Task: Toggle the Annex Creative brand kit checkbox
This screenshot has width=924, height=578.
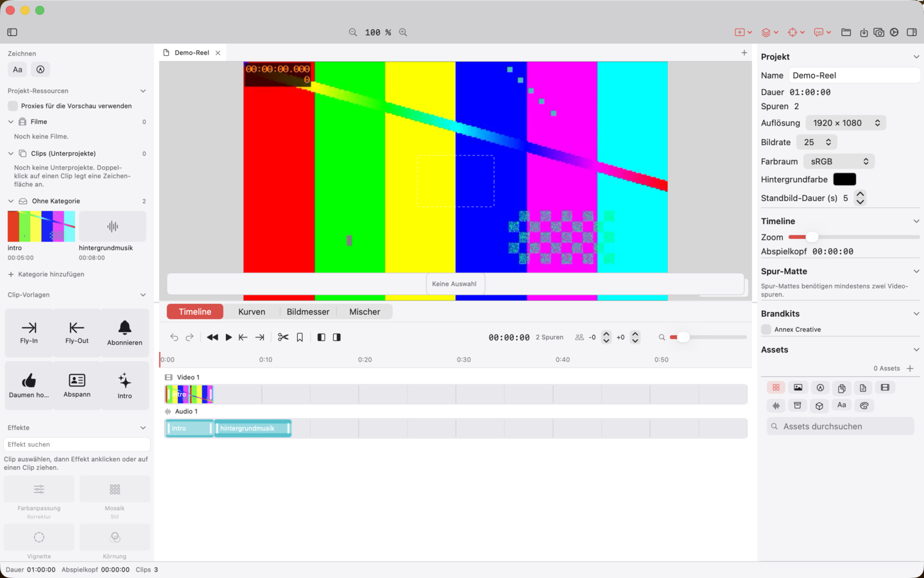Action: (766, 329)
